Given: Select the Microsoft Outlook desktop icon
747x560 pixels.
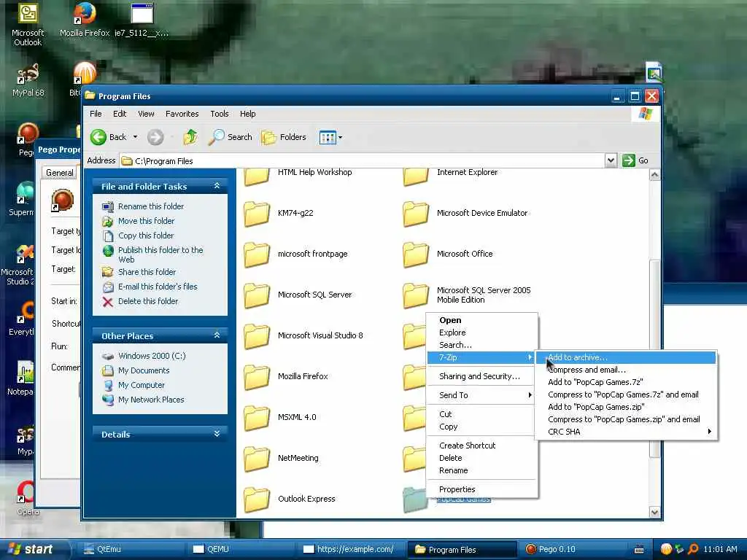Looking at the screenshot, I should pyautogui.click(x=28, y=25).
